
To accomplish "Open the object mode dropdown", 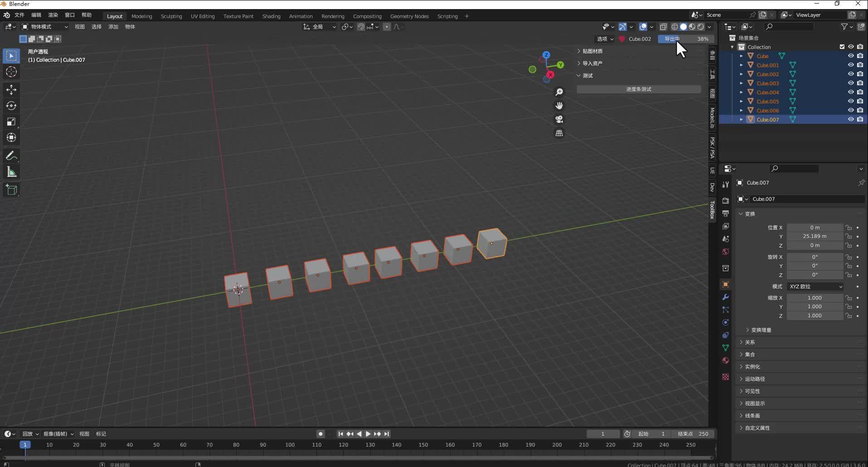I will pos(44,27).
